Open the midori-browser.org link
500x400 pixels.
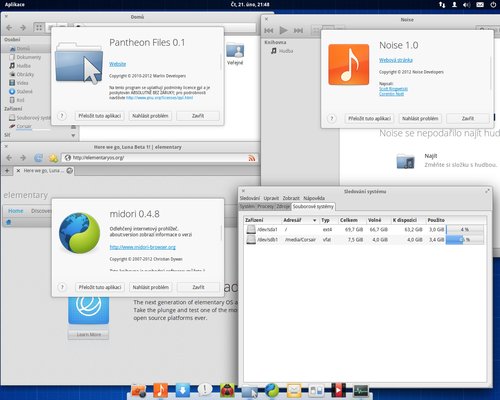tap(143, 247)
